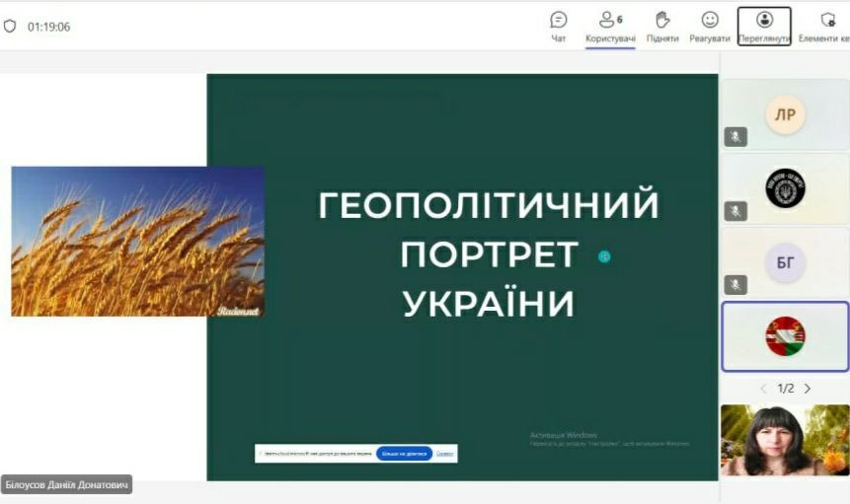Screen dimensions: 850x504
Task: Click the wheat field image on the slide
Action: click(x=137, y=241)
